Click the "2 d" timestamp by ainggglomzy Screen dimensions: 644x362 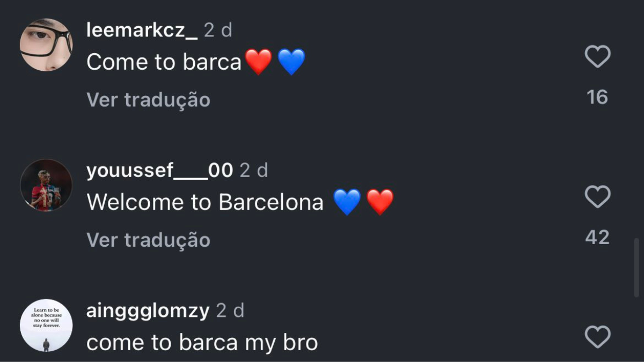point(230,311)
